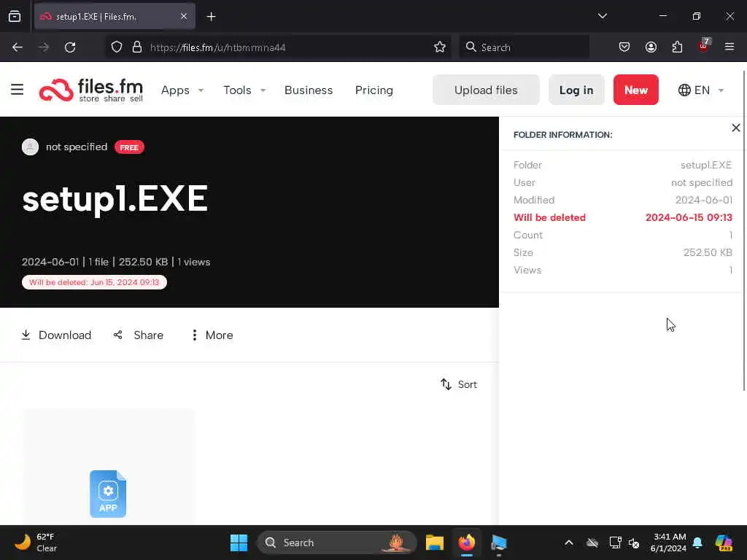List all tabs with the chevron

(602, 16)
